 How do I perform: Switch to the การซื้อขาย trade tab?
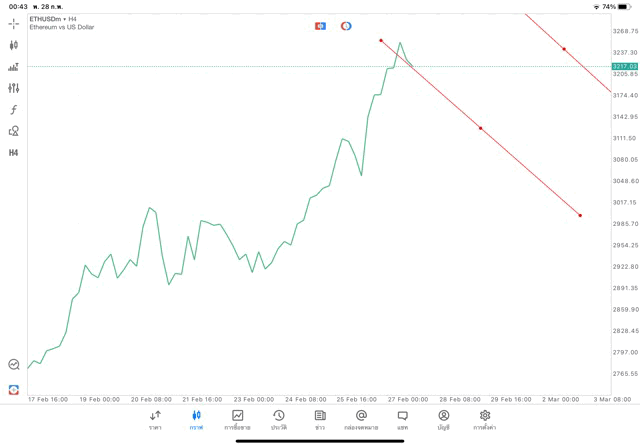pyautogui.click(x=237, y=420)
